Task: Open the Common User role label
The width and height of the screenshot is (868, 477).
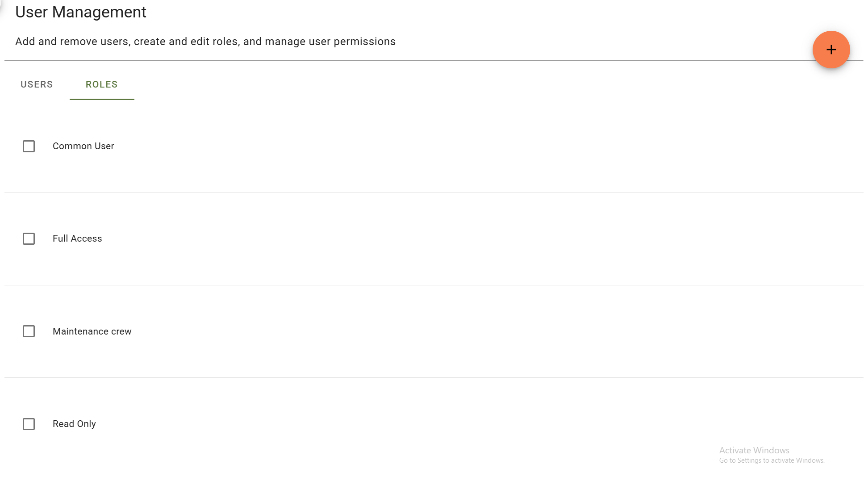Action: 83,146
